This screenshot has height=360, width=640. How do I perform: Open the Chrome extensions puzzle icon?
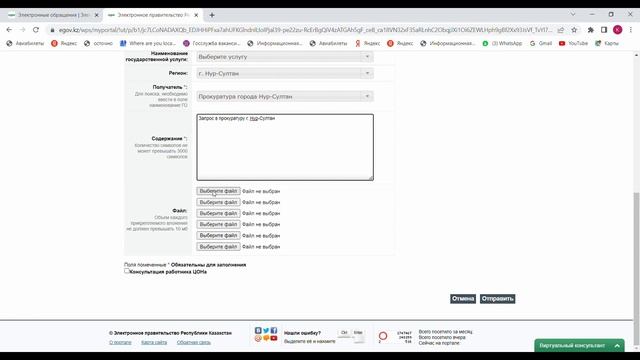pyautogui.click(x=591, y=30)
